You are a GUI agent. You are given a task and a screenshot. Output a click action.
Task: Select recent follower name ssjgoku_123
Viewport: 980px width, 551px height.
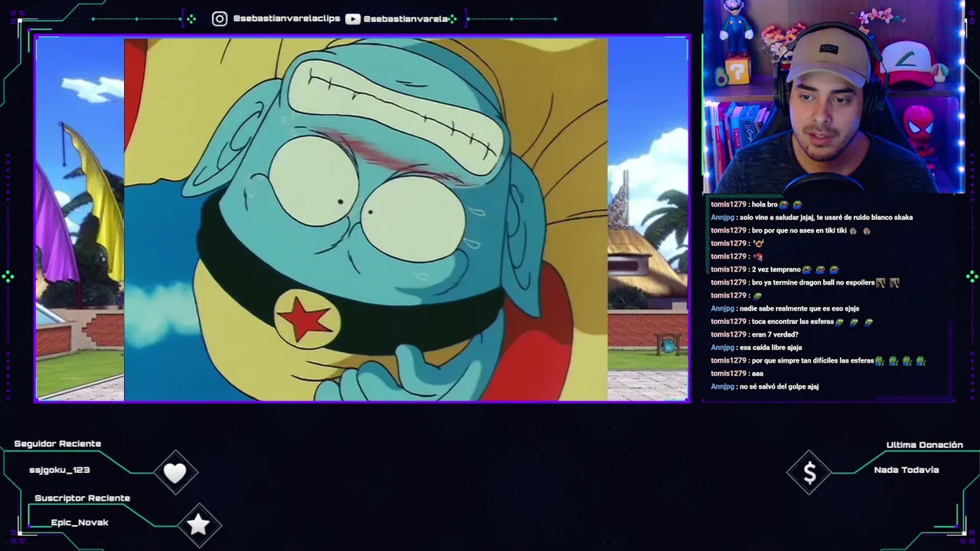pyautogui.click(x=60, y=470)
